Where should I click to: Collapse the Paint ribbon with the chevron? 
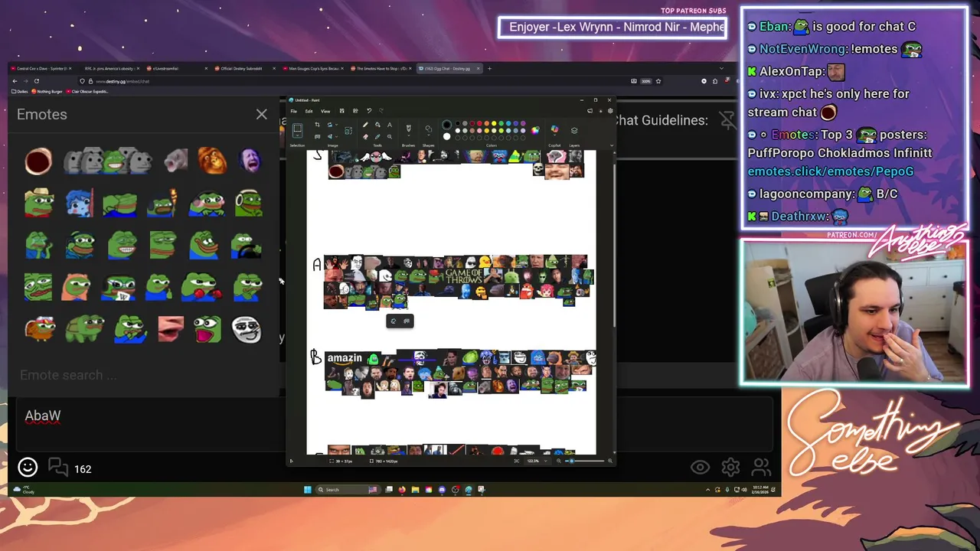pos(612,145)
